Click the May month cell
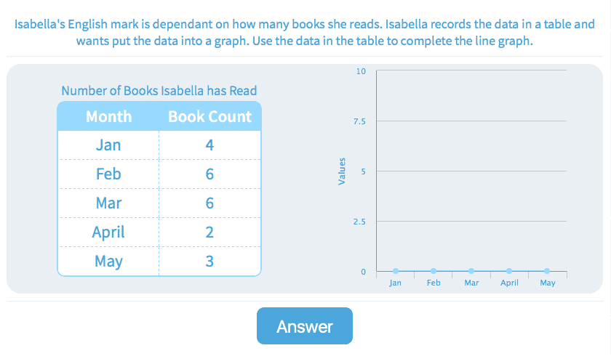The image size is (611, 364). (x=108, y=262)
